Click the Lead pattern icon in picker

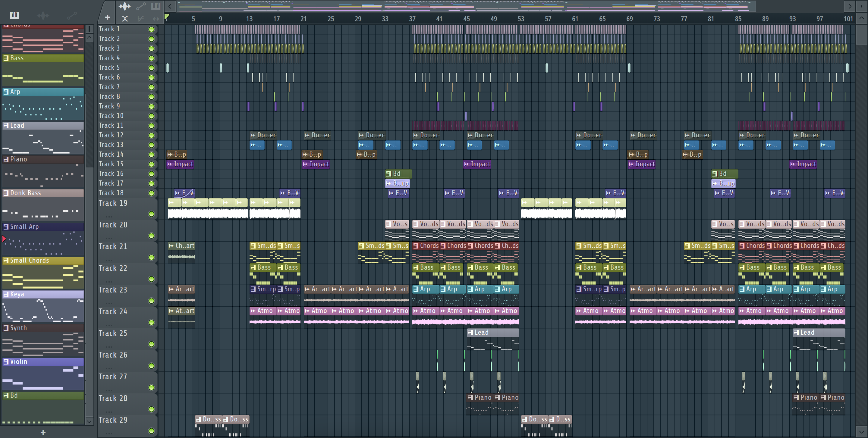pyautogui.click(x=6, y=126)
